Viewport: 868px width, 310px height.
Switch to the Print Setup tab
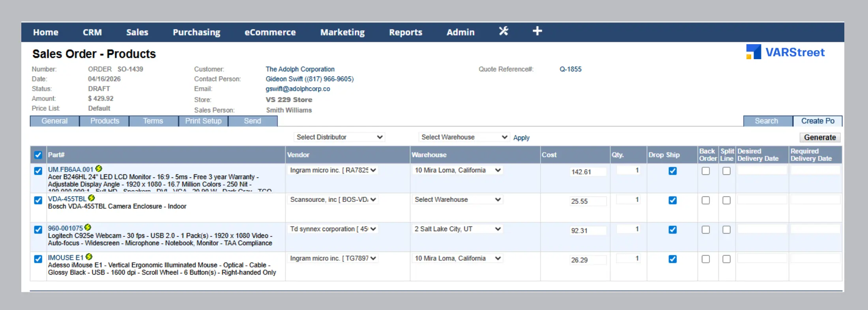(x=203, y=121)
